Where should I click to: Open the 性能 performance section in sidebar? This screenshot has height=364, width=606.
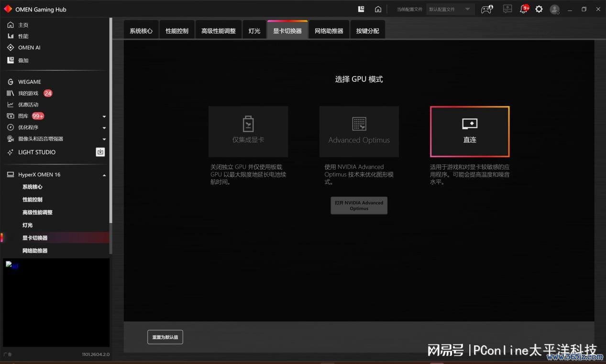point(23,36)
